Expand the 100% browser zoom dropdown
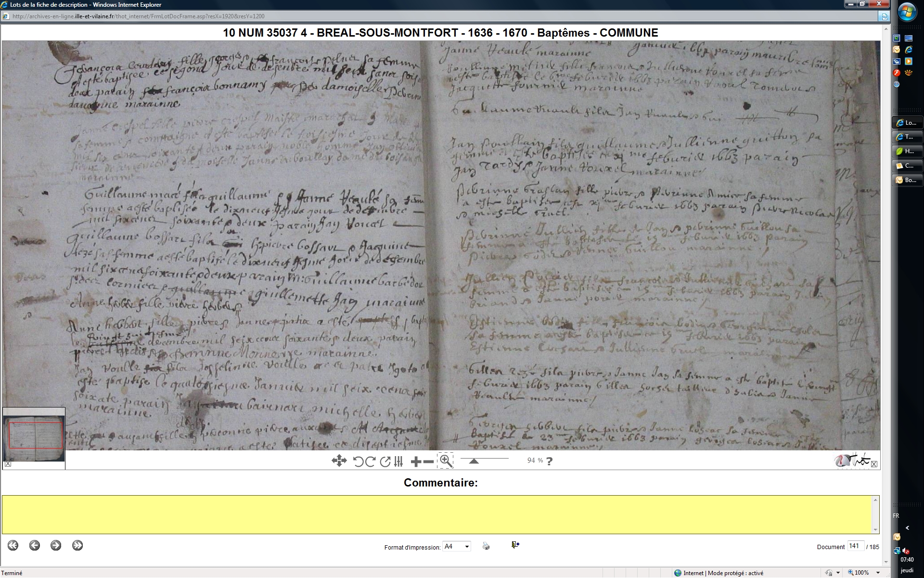 [x=878, y=573]
